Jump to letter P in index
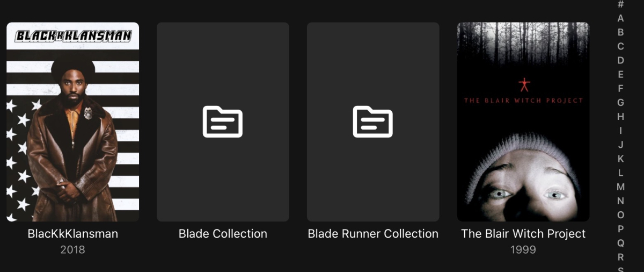 (x=621, y=229)
